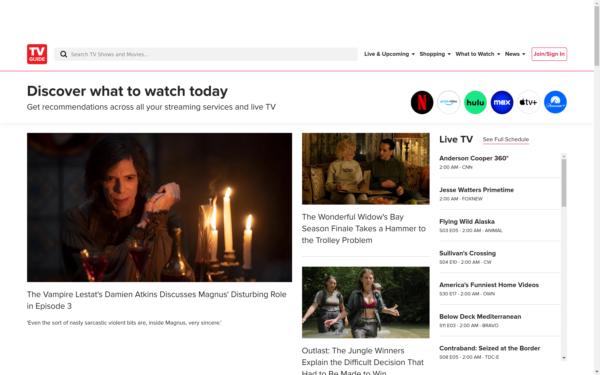Expand the News dropdown menu
600x375 pixels.
pos(515,54)
